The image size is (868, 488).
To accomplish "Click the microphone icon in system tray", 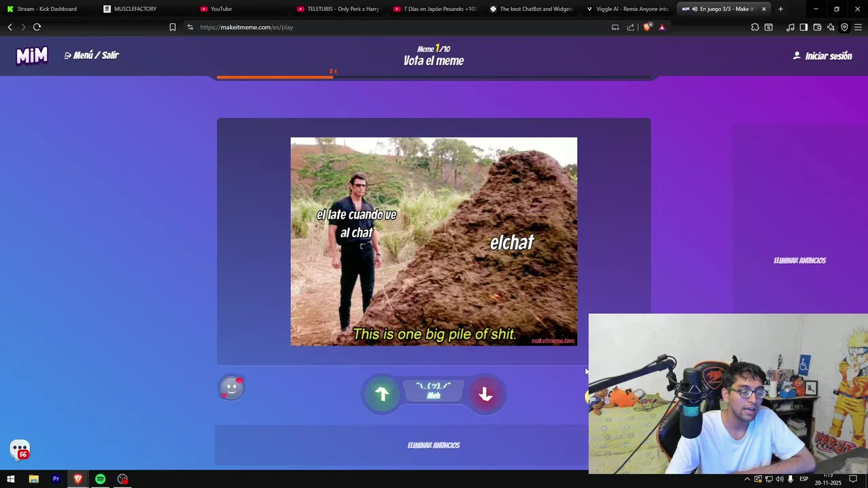I will 791,479.
